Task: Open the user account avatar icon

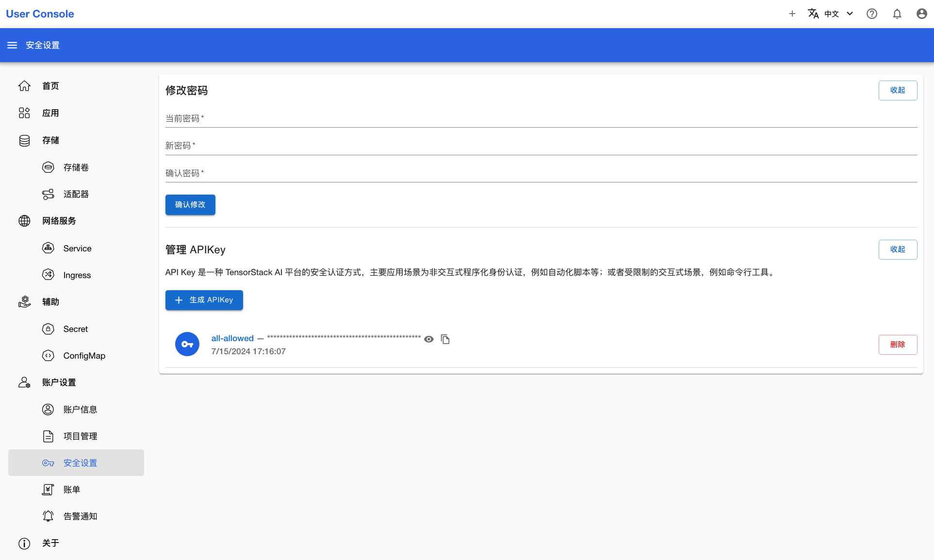Action: pyautogui.click(x=922, y=14)
